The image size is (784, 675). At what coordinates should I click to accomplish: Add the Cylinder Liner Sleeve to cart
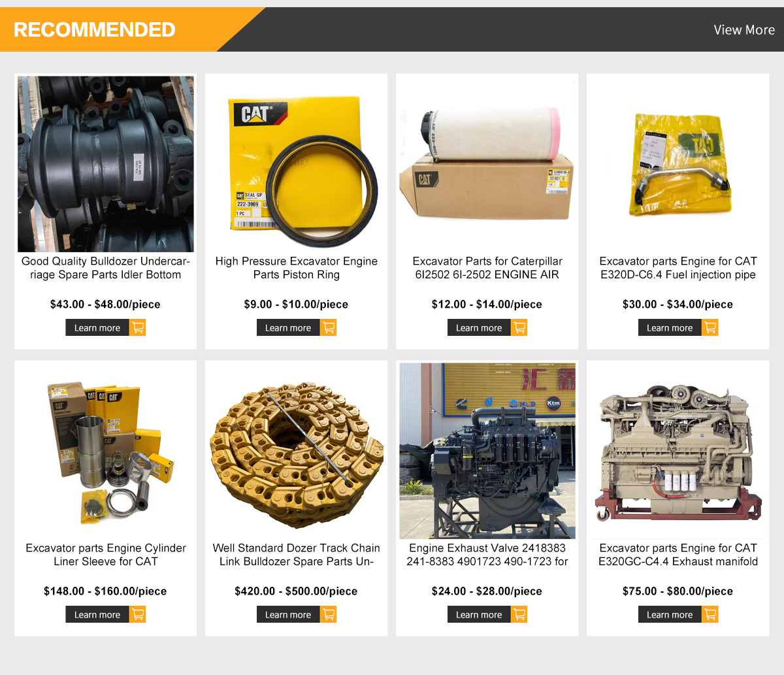[x=138, y=614]
